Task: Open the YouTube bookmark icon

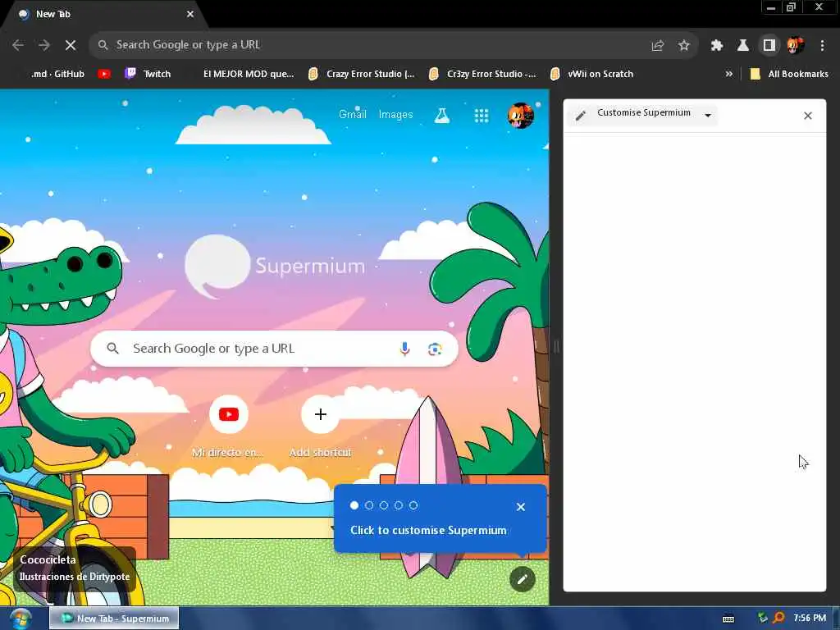Action: [104, 74]
